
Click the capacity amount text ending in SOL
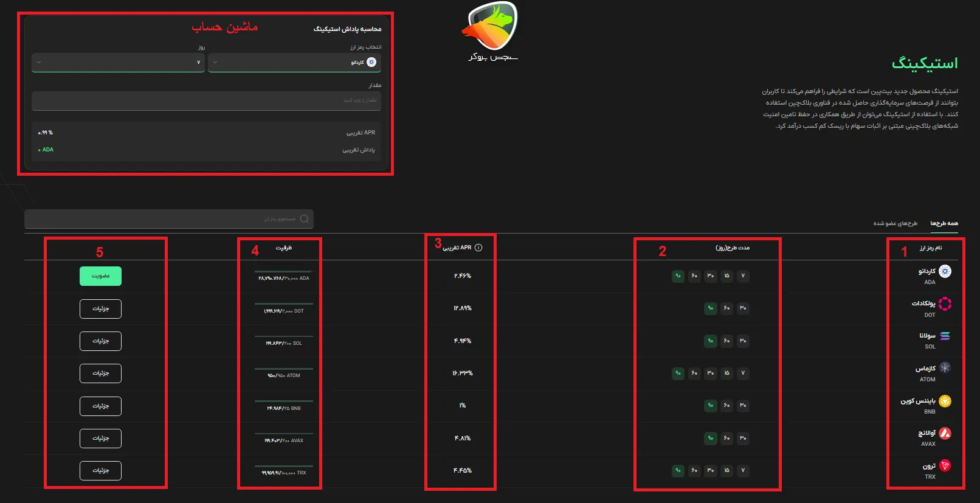(x=284, y=344)
